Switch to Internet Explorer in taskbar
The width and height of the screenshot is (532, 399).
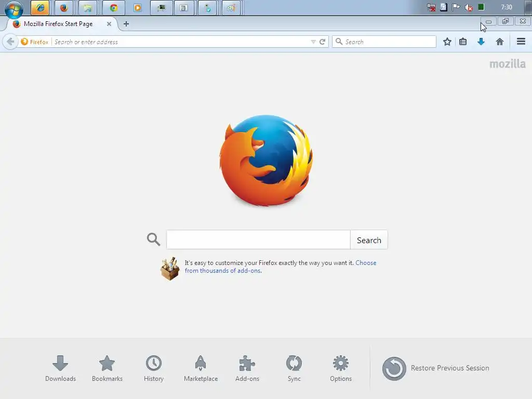point(40,7)
